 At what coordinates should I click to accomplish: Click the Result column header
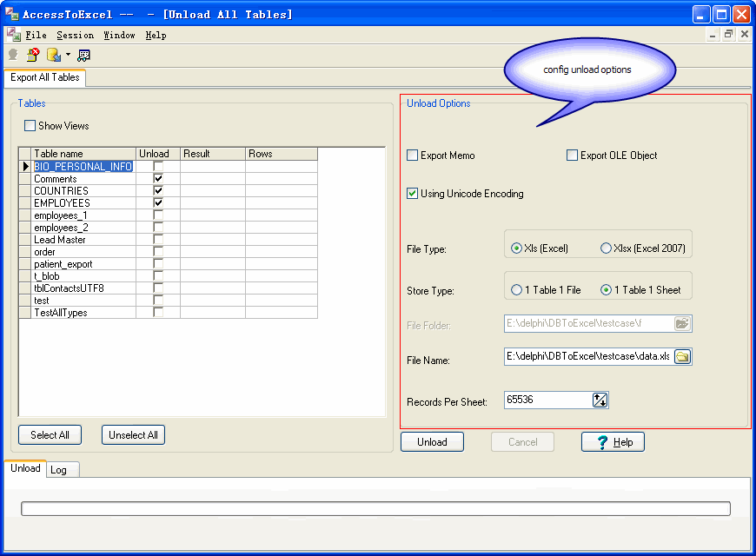click(213, 154)
